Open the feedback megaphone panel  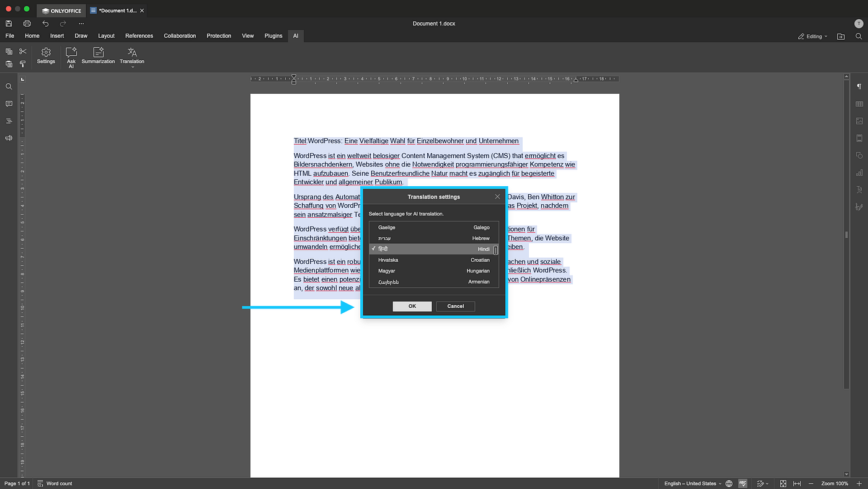[x=9, y=138]
